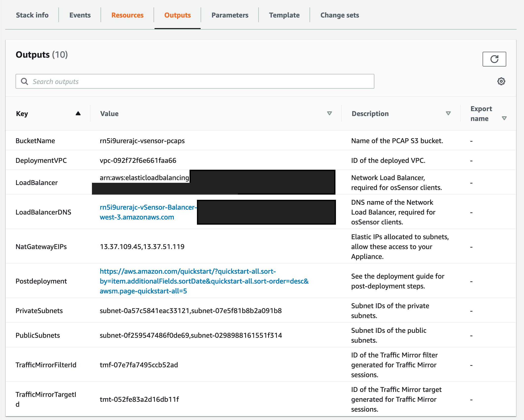Click the Key column header

pyautogui.click(x=22, y=114)
